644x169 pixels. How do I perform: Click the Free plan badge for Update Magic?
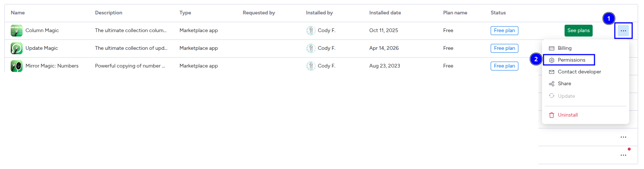[504, 48]
